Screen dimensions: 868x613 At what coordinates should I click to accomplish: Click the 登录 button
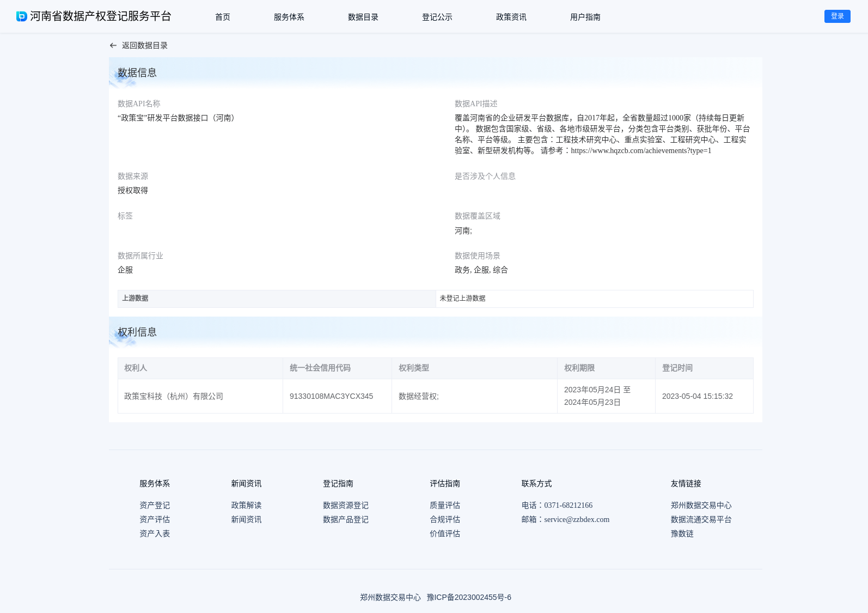pyautogui.click(x=838, y=16)
